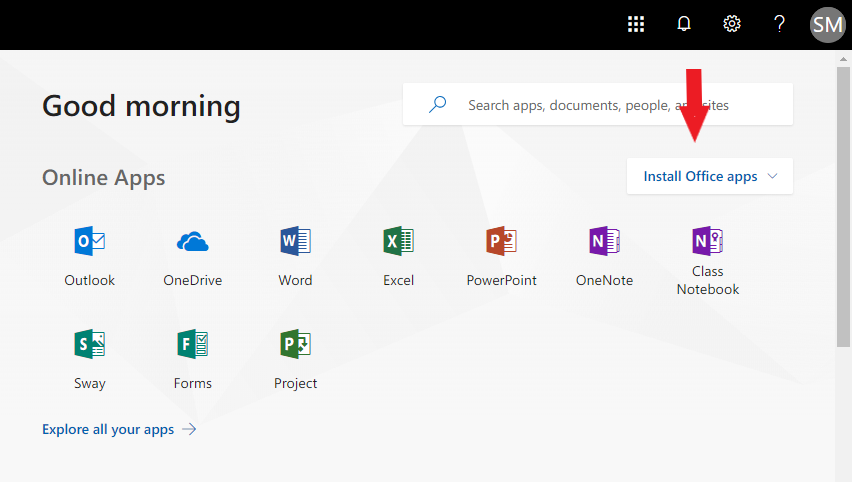
Task: Open the SM account profile menu
Action: (x=827, y=25)
